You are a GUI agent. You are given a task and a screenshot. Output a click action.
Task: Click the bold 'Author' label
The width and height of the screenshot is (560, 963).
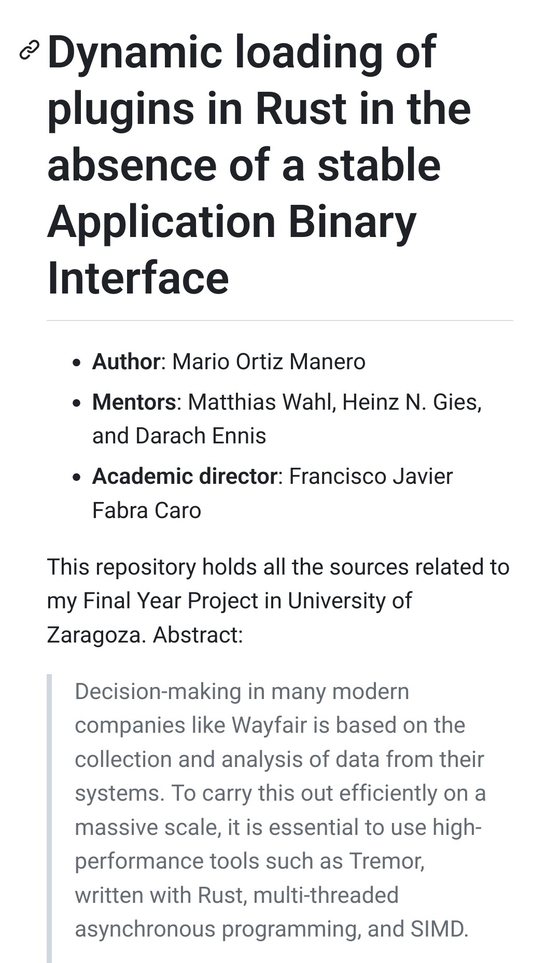pos(126,361)
